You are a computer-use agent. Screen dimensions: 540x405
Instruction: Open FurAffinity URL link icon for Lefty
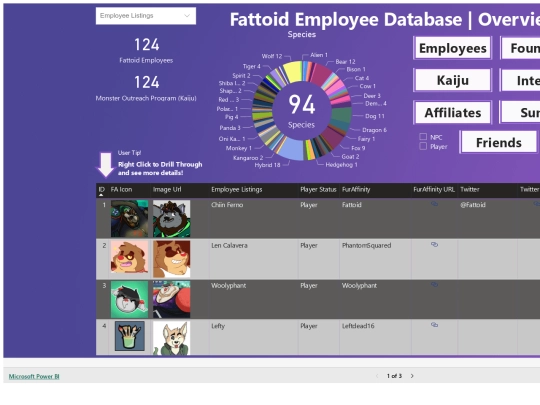coord(434,325)
